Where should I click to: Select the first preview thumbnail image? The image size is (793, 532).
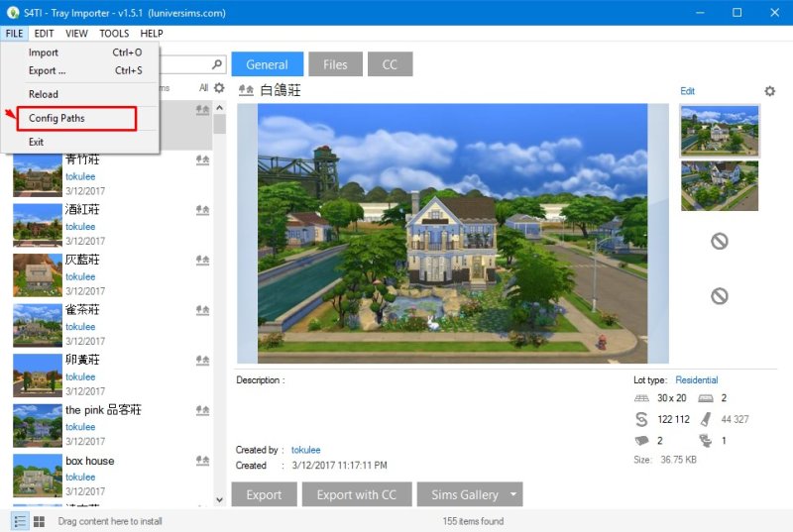(720, 131)
